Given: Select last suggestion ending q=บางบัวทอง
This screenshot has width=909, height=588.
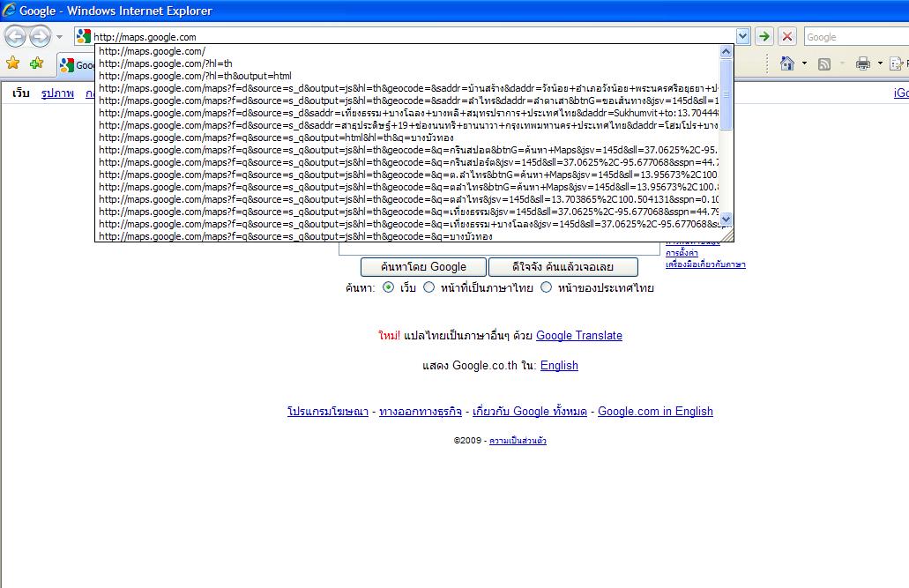Looking at the screenshot, I should 406,236.
